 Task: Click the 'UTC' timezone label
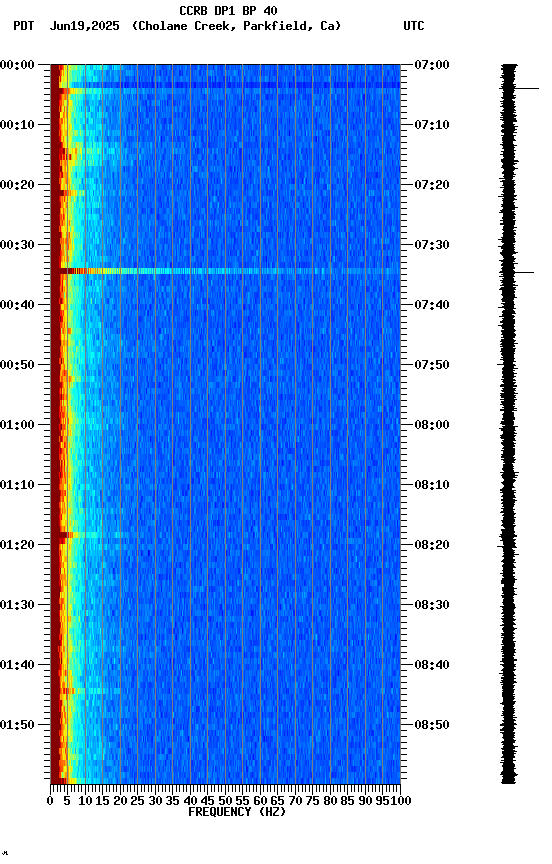(x=414, y=26)
